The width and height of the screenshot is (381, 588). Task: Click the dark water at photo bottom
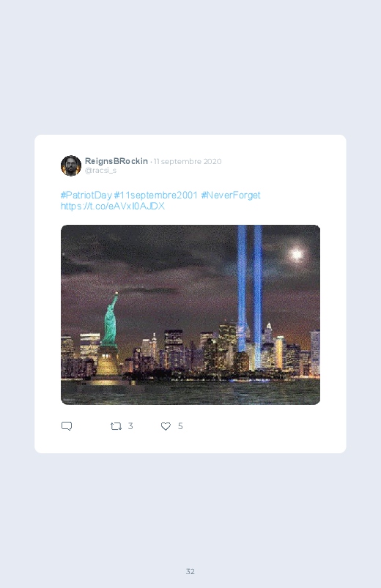190,392
